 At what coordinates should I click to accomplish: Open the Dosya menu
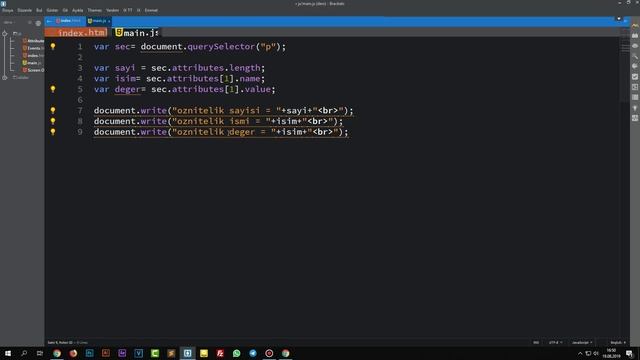pyautogui.click(x=8, y=10)
